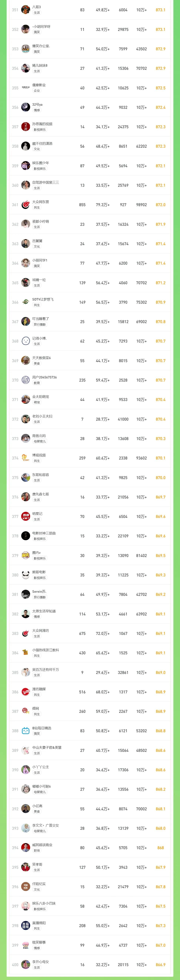
Task: Open the 明星记 red badge avatar
Action: (26, 516)
